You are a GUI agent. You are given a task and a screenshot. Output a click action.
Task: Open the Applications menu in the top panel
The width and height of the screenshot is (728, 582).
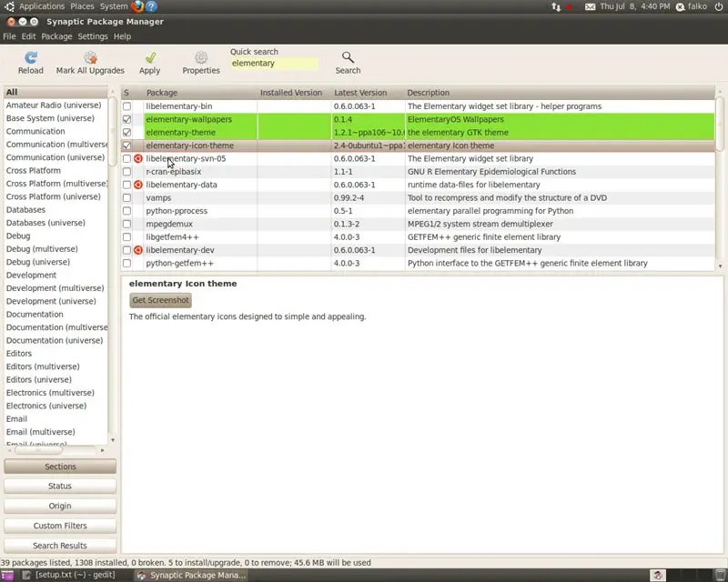[42, 6]
